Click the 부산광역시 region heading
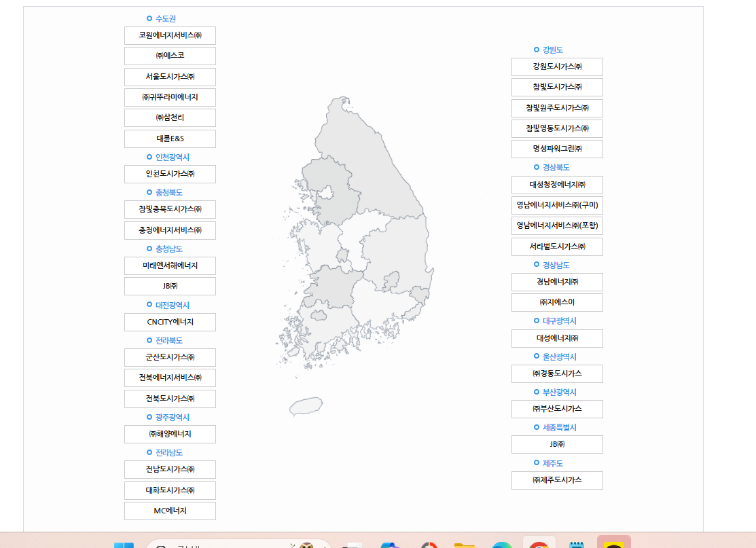Viewport: 756px width, 548px height. 559,392
